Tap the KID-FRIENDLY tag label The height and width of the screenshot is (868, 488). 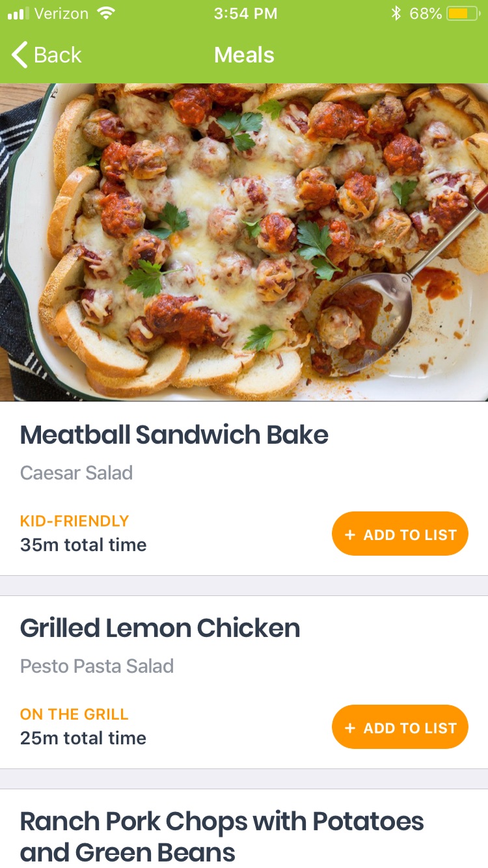[74, 521]
